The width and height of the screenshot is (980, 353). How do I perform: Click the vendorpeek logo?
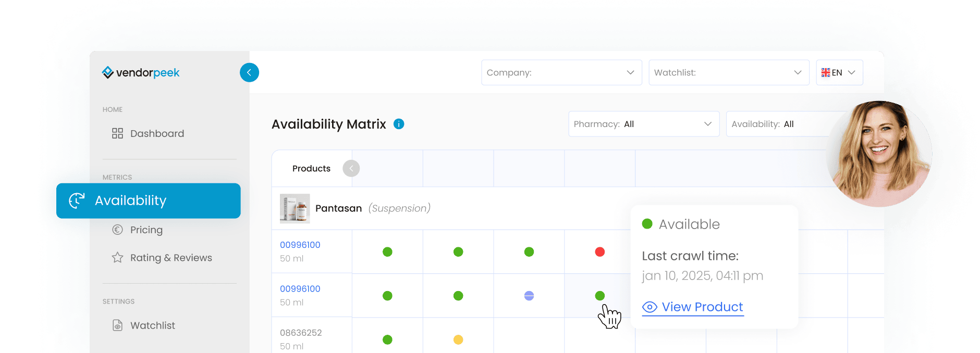[x=141, y=73]
